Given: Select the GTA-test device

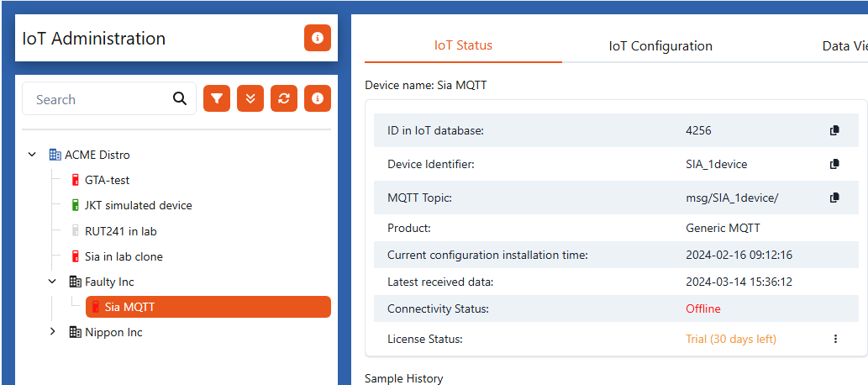Looking at the screenshot, I should click(107, 180).
